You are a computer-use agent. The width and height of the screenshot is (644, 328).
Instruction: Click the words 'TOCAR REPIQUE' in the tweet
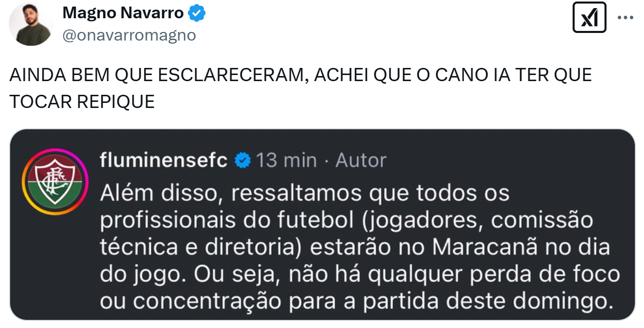82,101
